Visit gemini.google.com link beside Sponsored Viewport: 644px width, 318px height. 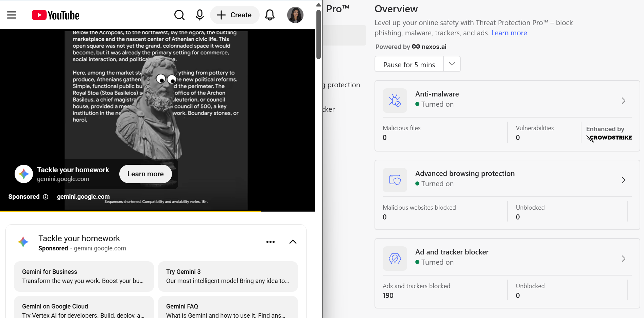83,197
